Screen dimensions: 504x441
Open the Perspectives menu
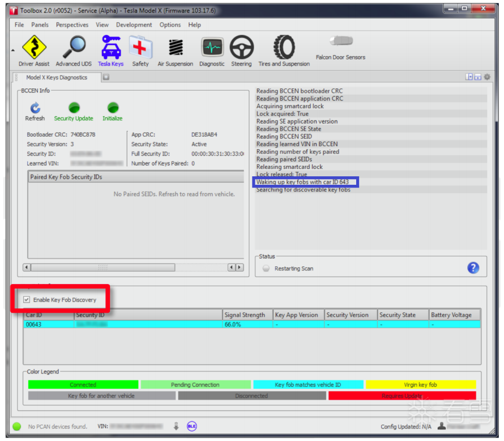point(72,25)
